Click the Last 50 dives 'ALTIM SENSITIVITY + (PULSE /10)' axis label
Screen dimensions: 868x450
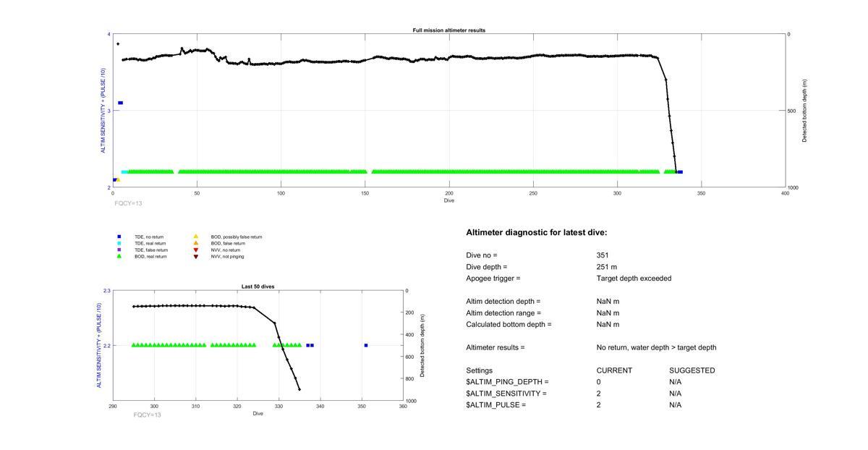99,346
